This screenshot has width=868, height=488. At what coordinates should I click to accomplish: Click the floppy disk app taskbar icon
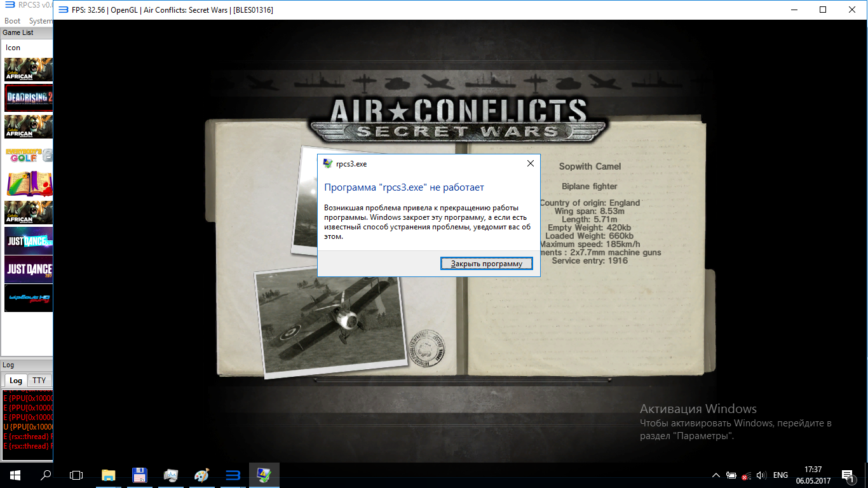coord(140,475)
